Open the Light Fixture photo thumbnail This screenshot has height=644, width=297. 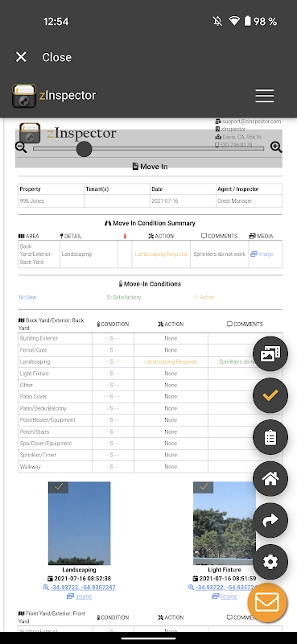pos(225,523)
